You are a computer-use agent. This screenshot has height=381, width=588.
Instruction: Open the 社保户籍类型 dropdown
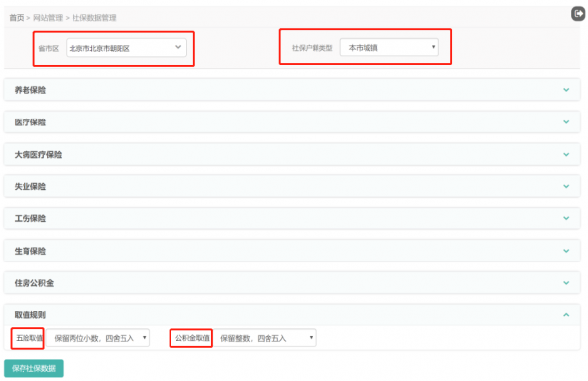389,48
